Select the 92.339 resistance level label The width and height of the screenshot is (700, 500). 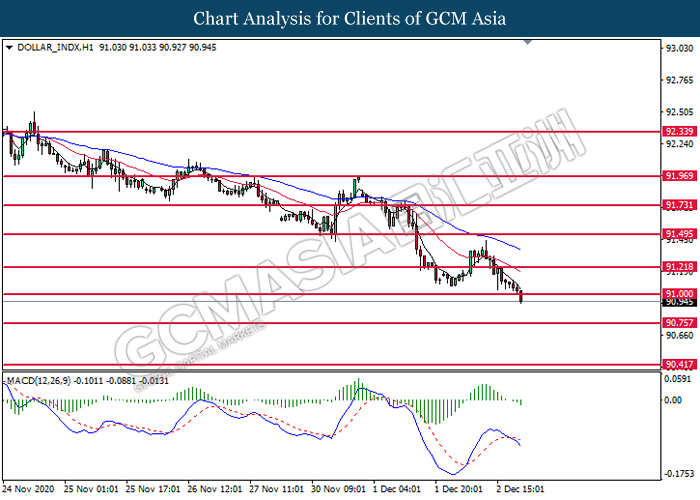(679, 131)
